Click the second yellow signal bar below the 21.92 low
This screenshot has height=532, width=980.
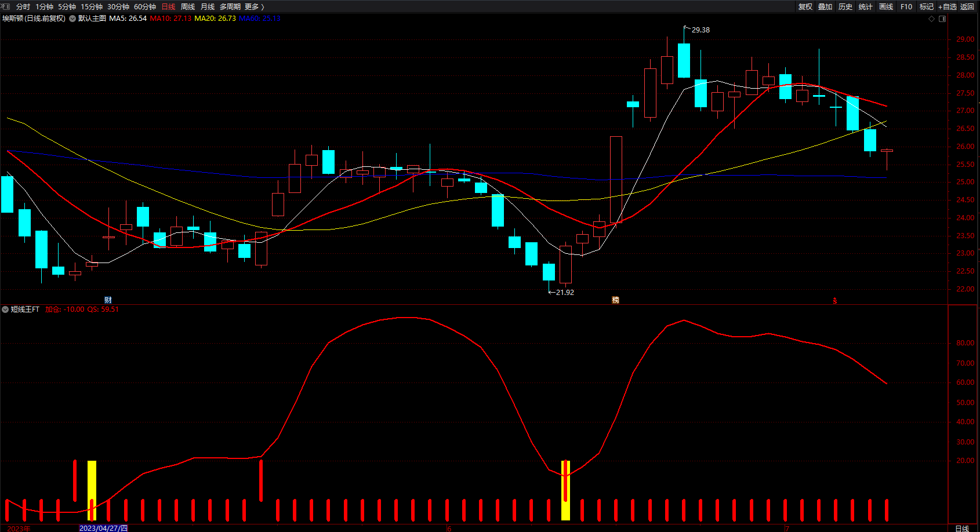point(565,490)
